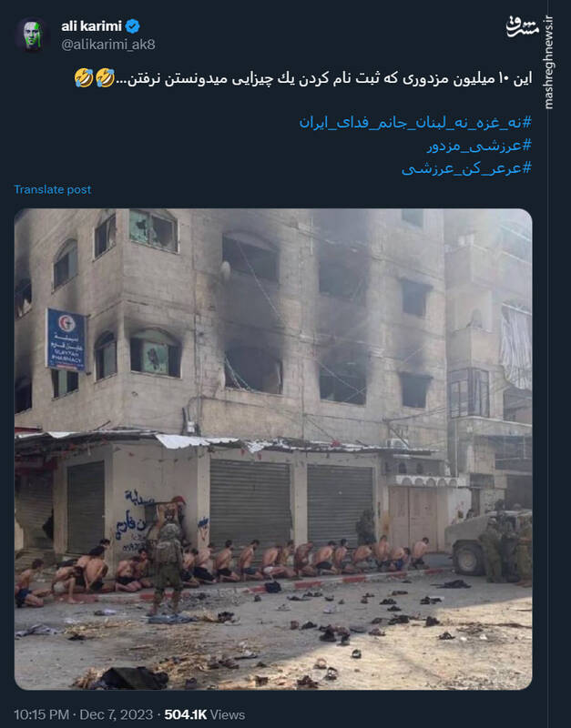Click the Mashregh logo watermark

(x=522, y=27)
